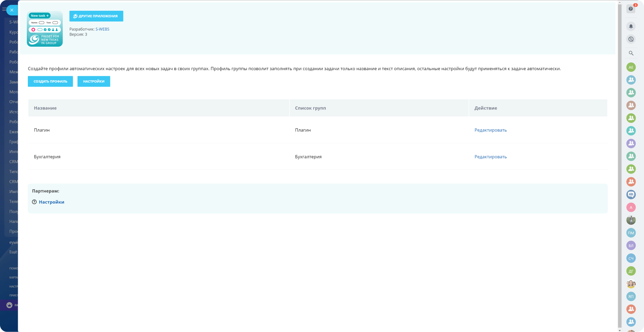Open chat with the ВЛ avatar
The image size is (644, 332).
(x=631, y=245)
